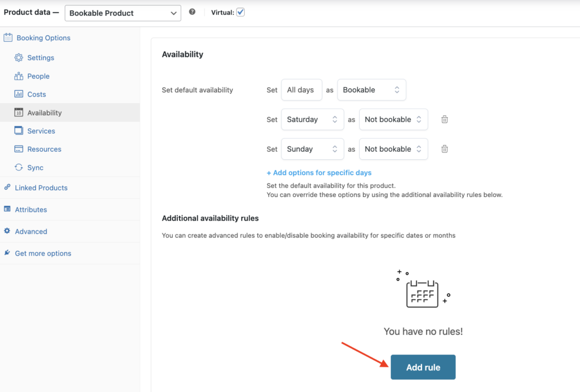Click the Availability section heading
Screen dimensions: 580x392
pyautogui.click(x=182, y=54)
